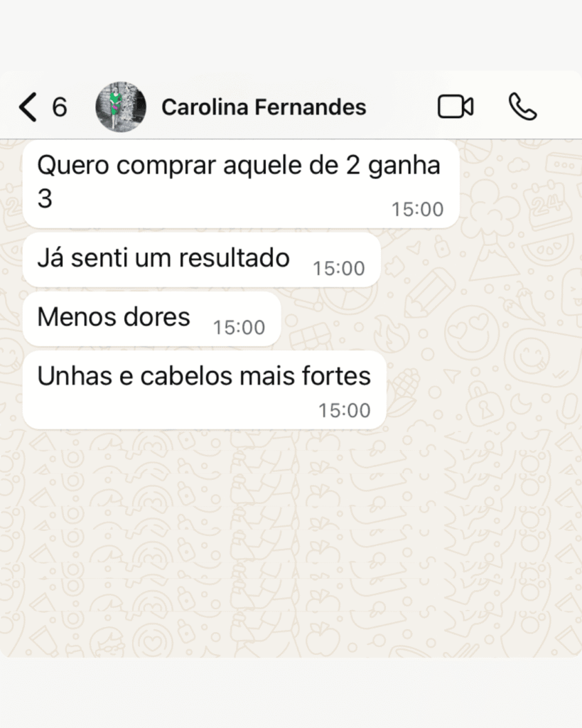The image size is (582, 728).
Task: Start a video call with Carolina Fernandes
Action: 456,107
